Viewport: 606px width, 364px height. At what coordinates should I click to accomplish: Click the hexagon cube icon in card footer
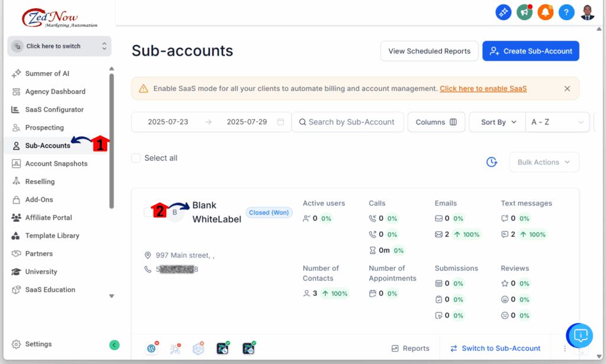click(x=199, y=348)
